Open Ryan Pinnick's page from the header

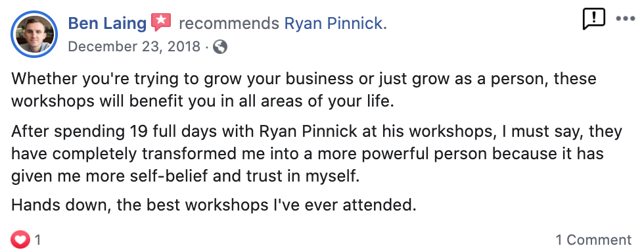click(x=335, y=24)
